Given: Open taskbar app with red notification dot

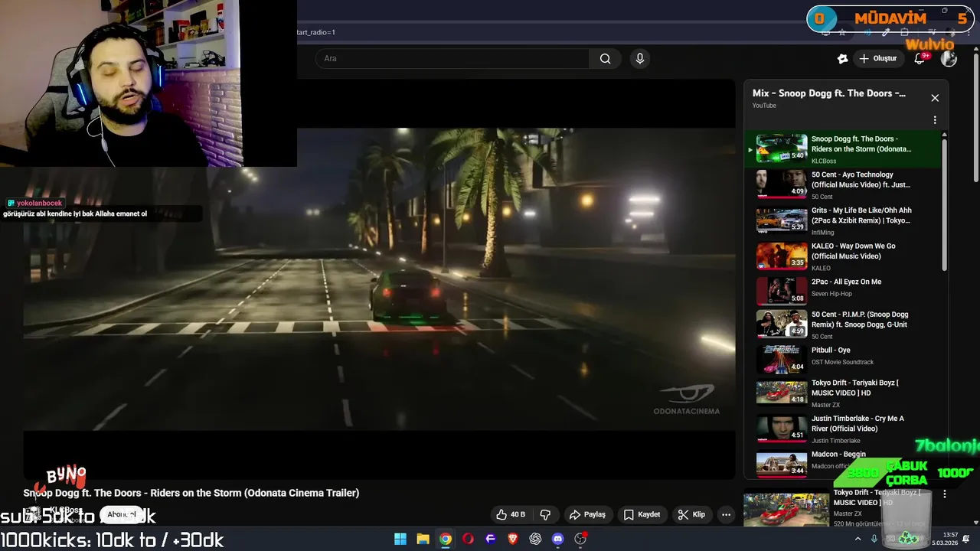Looking at the screenshot, I should point(580,539).
